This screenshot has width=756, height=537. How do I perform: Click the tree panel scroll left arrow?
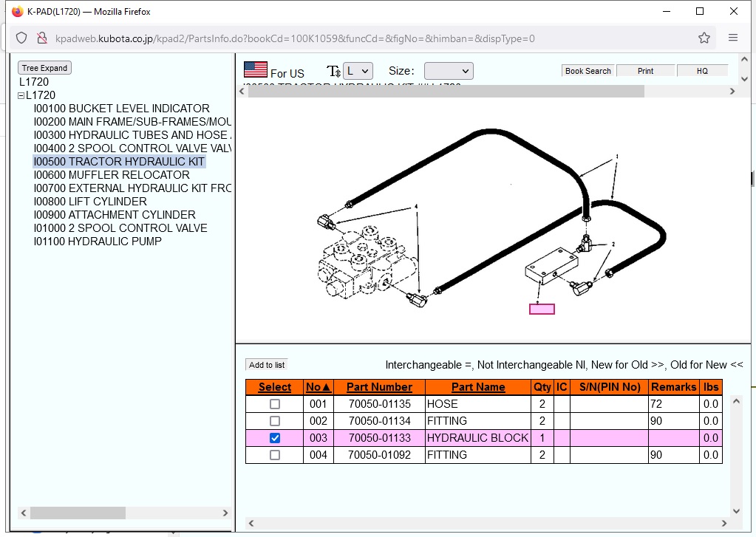[24, 513]
